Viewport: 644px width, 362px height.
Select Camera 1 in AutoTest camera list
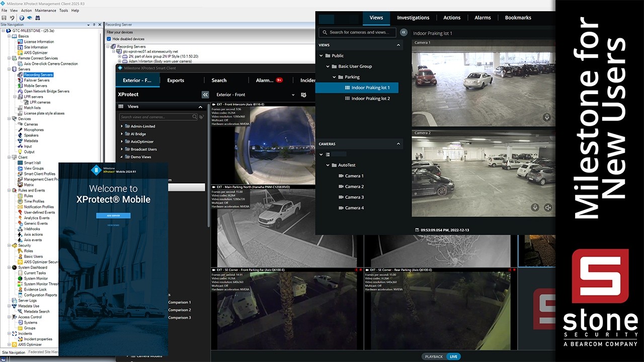(x=354, y=176)
